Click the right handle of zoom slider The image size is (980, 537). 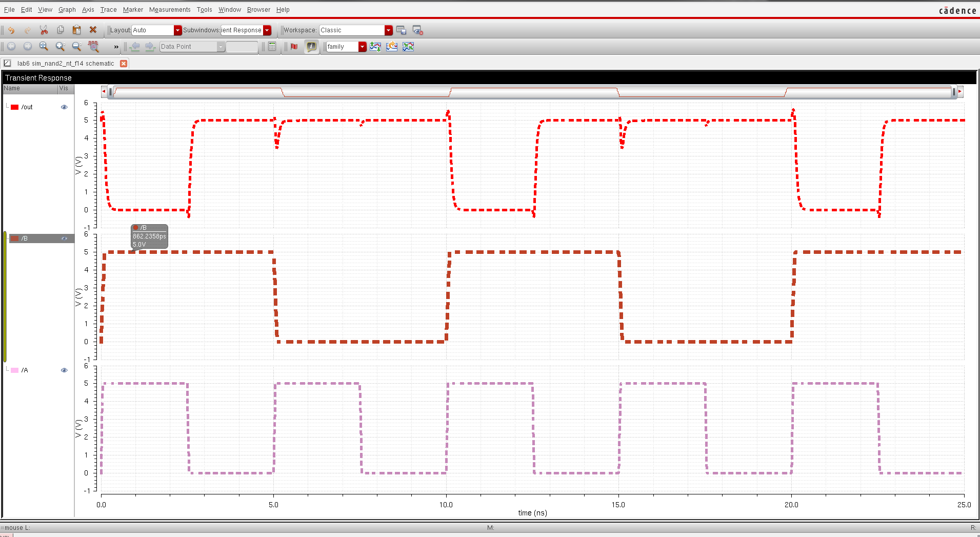click(954, 92)
